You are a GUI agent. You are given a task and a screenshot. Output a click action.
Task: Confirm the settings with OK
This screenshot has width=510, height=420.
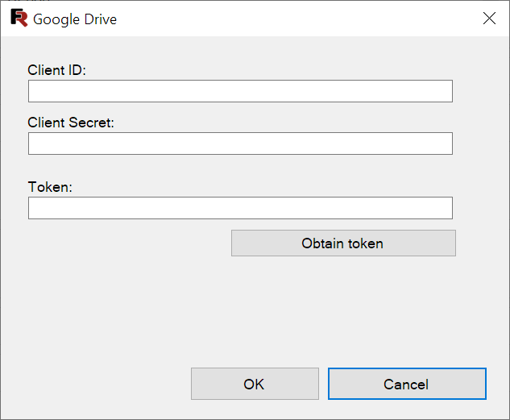pos(255,384)
